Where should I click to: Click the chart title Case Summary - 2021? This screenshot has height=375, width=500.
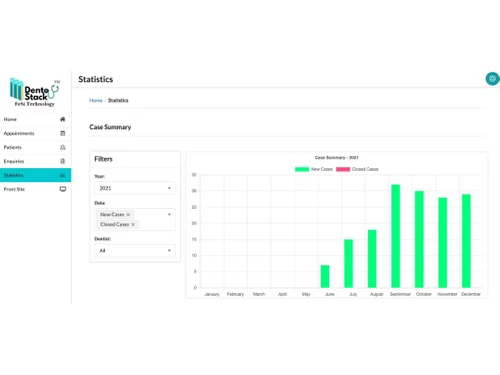click(x=337, y=158)
